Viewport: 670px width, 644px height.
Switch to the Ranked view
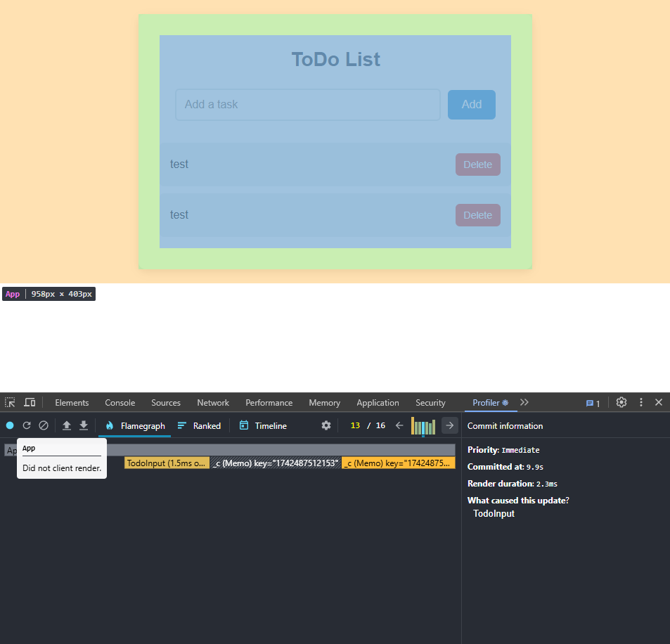click(x=200, y=425)
